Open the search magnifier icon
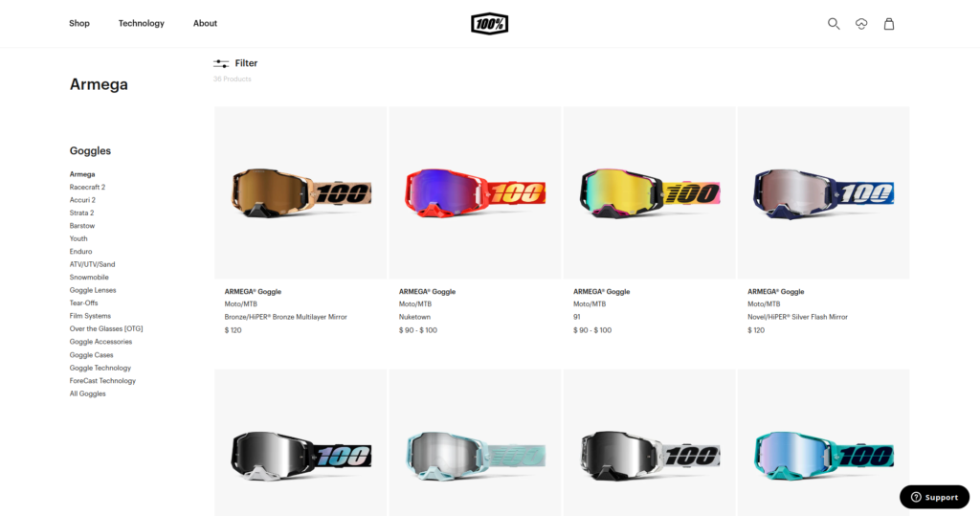 pyautogui.click(x=834, y=24)
